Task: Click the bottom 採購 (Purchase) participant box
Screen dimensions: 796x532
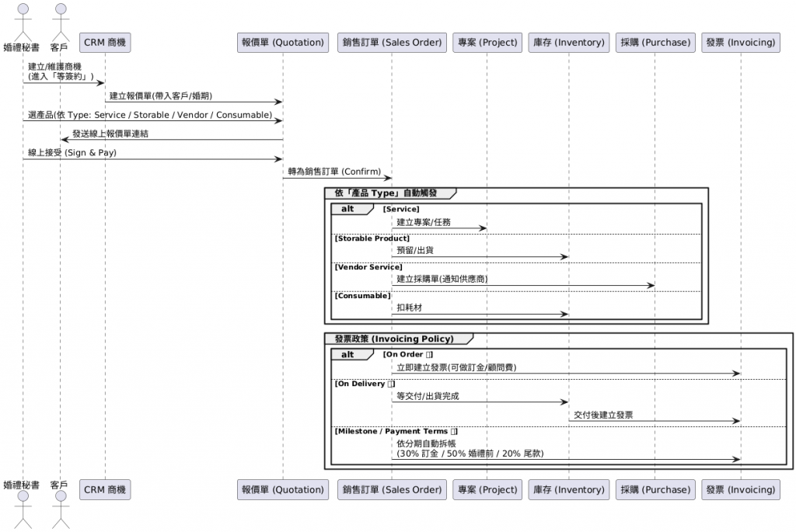Action: tap(655, 490)
